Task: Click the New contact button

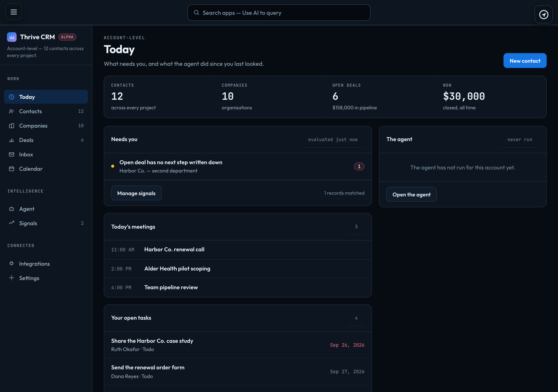Action: tap(525, 61)
